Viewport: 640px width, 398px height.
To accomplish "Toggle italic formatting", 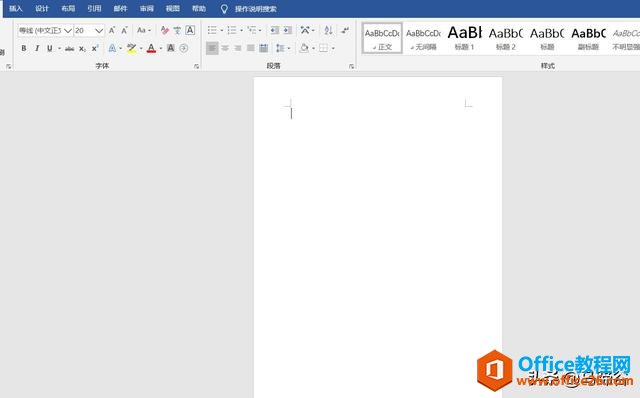I will [x=37, y=49].
